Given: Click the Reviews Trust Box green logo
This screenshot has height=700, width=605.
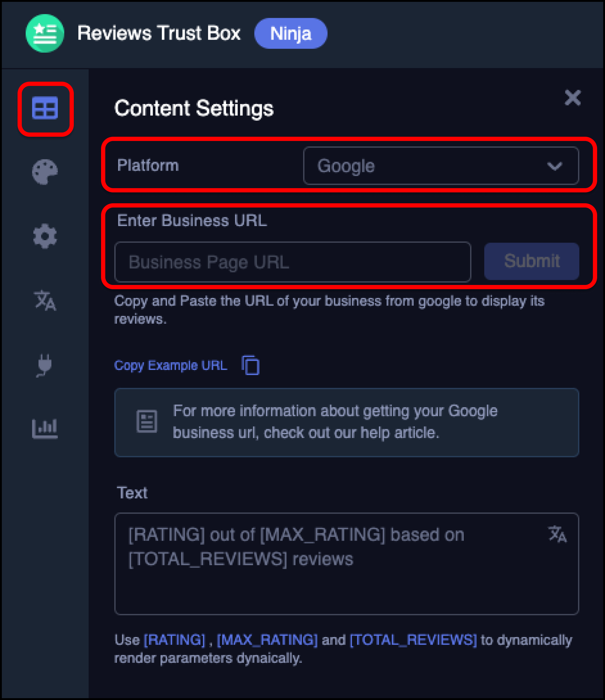Looking at the screenshot, I should click(x=44, y=33).
